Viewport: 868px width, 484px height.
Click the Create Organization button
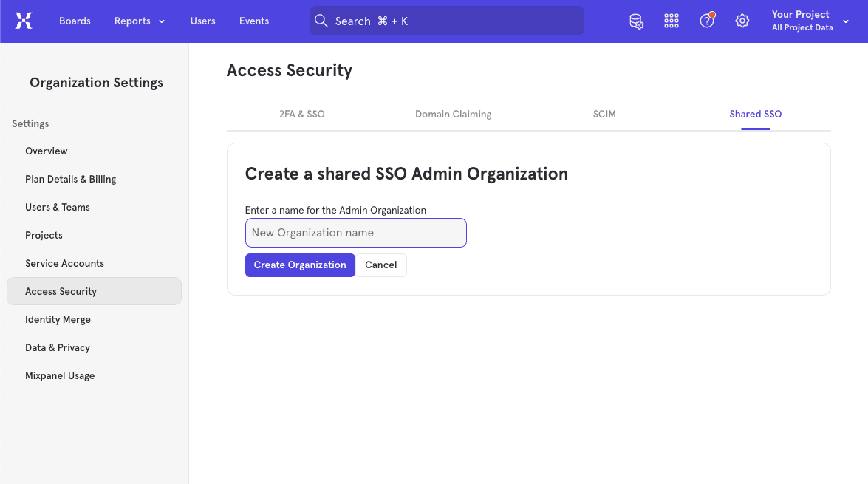(300, 265)
